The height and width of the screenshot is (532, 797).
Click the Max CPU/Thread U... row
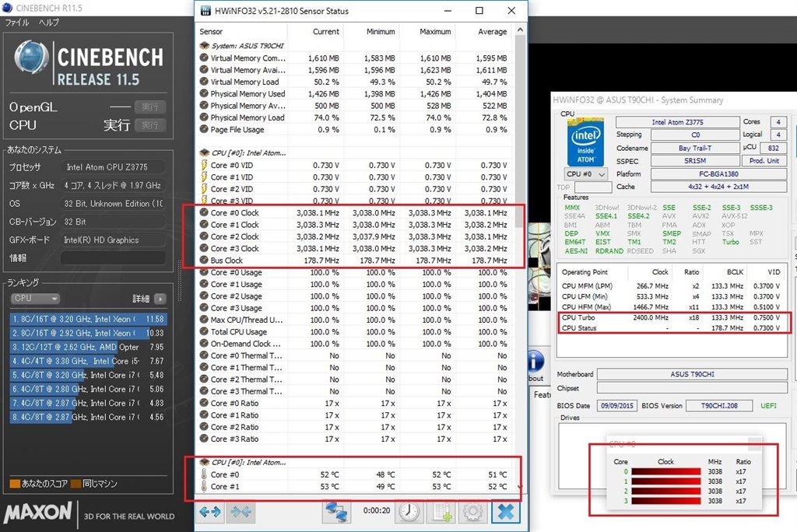point(354,320)
